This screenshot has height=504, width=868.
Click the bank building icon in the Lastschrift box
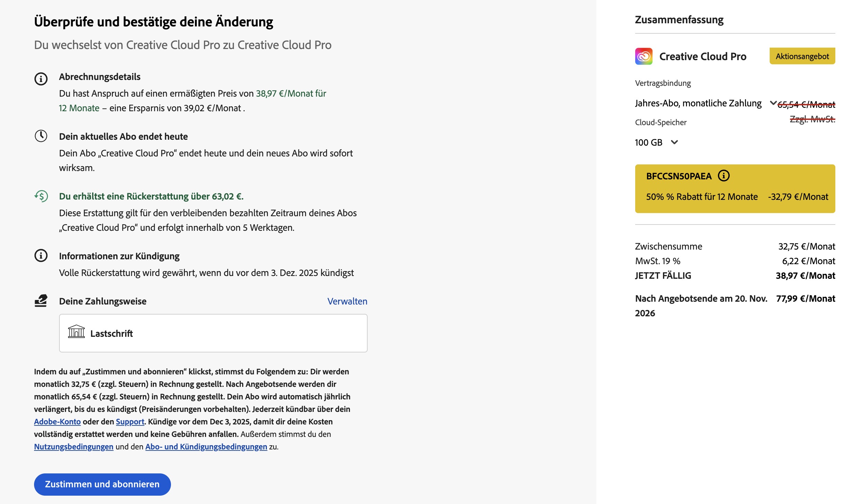click(x=76, y=332)
